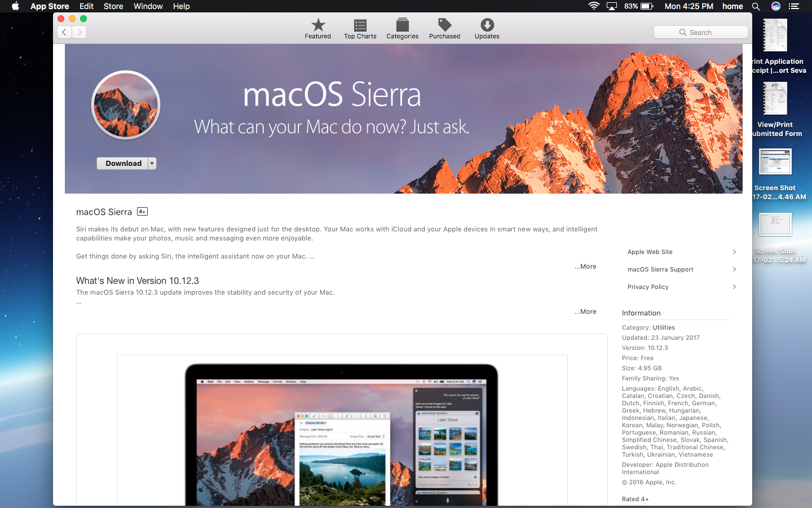Open the Categories icon in toolbar

click(402, 25)
